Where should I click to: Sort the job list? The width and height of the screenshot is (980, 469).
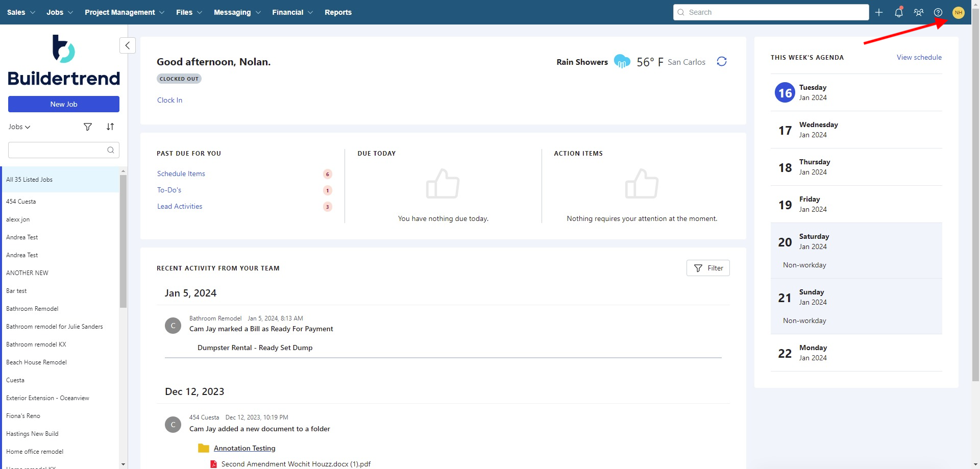point(110,127)
